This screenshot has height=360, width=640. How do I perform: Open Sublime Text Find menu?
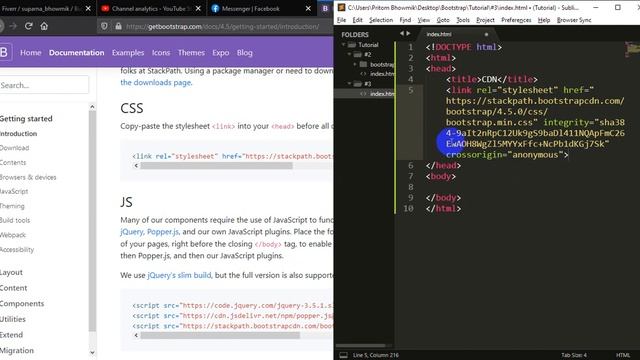coord(405,20)
